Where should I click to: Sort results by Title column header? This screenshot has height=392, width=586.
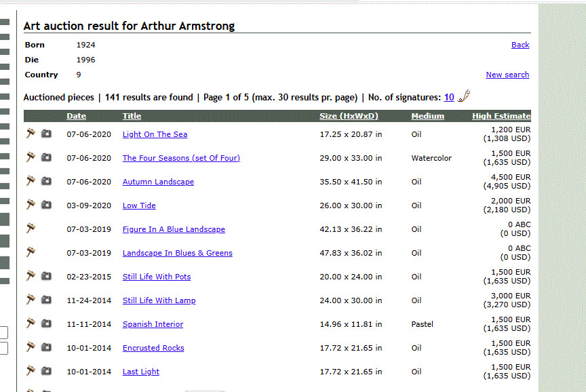point(132,116)
